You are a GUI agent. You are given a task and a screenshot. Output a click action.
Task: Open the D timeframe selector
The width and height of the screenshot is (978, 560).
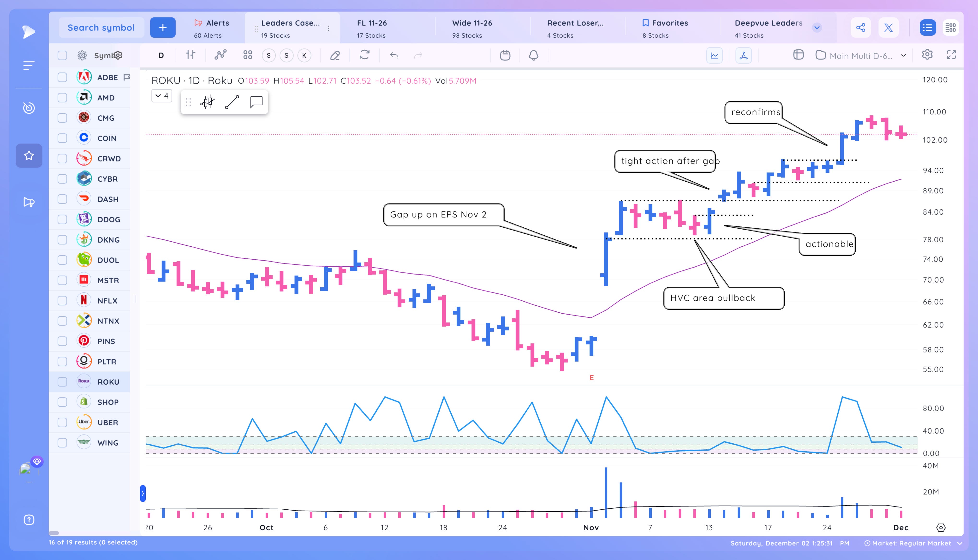pyautogui.click(x=161, y=55)
